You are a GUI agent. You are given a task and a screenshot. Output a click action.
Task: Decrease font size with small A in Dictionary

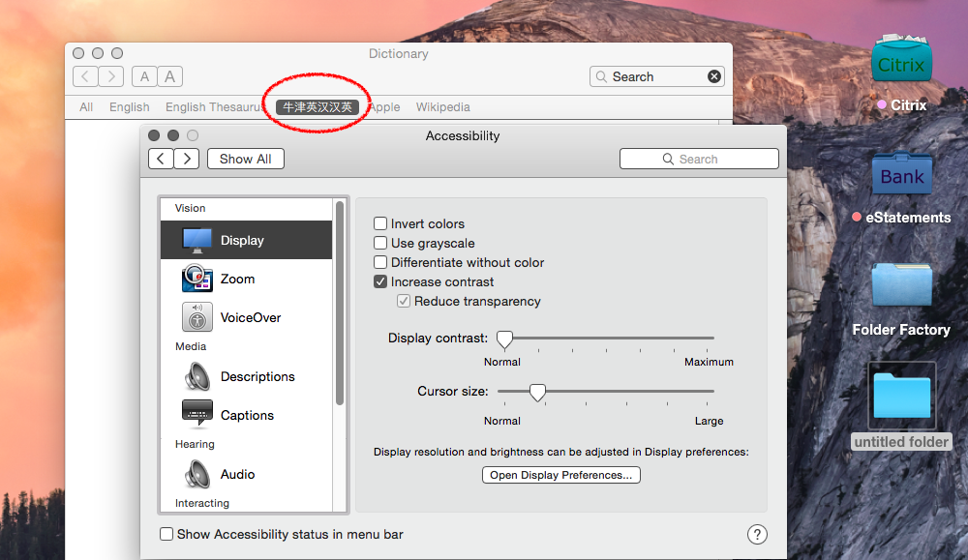coord(144,76)
